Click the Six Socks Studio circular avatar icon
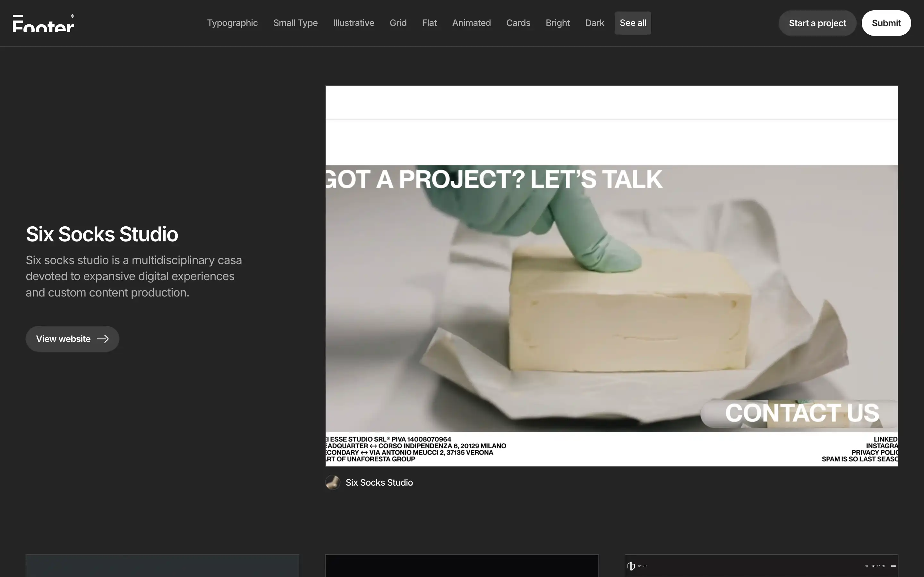The height and width of the screenshot is (577, 924). [333, 482]
